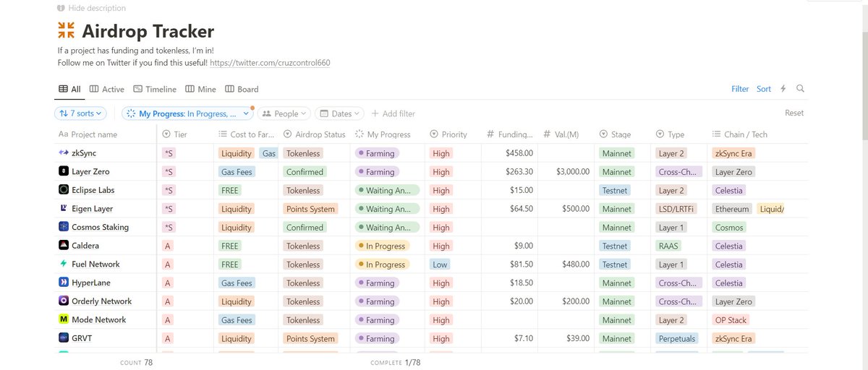The width and height of the screenshot is (868, 370).
Task: Open the 7 sorts dropdown
Action: point(81,113)
